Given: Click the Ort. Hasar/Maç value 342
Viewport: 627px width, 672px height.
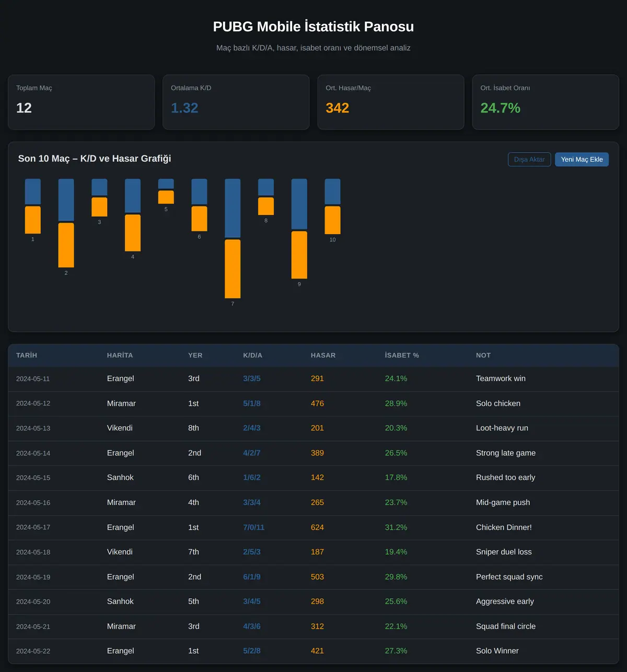Looking at the screenshot, I should tap(338, 108).
